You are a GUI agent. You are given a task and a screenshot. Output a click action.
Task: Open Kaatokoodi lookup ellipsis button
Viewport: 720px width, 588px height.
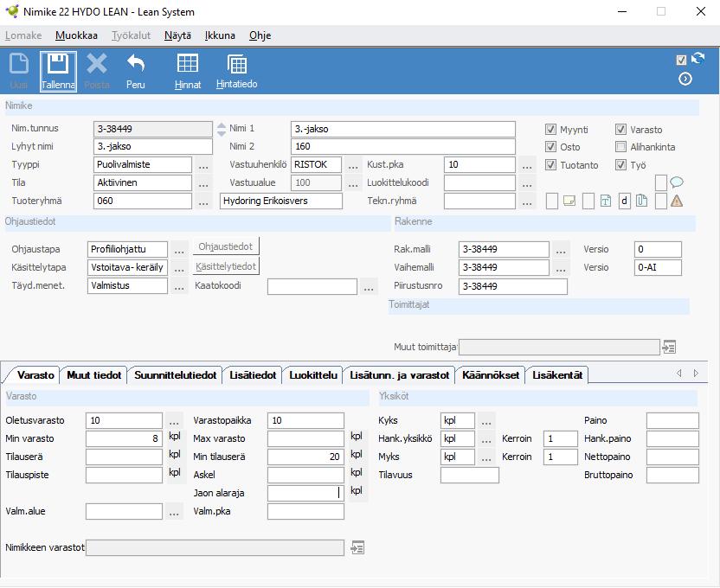pyautogui.click(x=369, y=287)
